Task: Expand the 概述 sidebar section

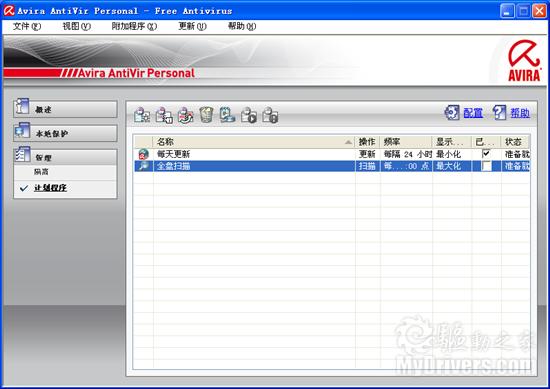Action: [65, 109]
